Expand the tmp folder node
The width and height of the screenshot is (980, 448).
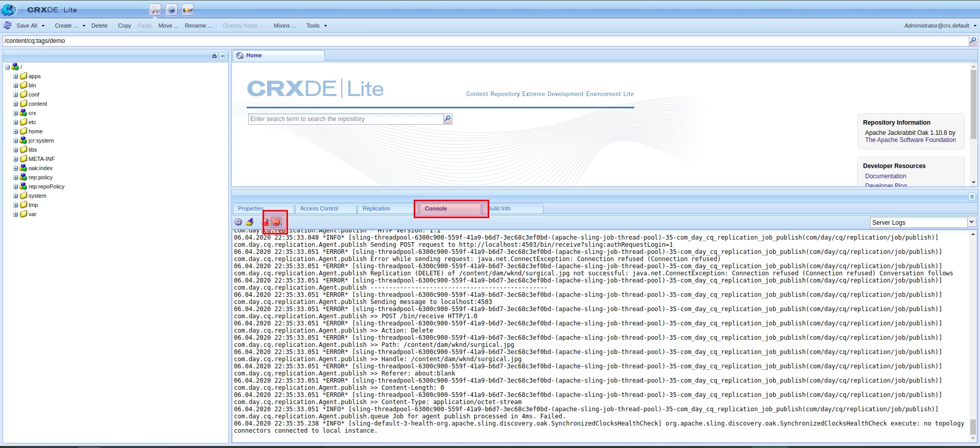pos(15,205)
